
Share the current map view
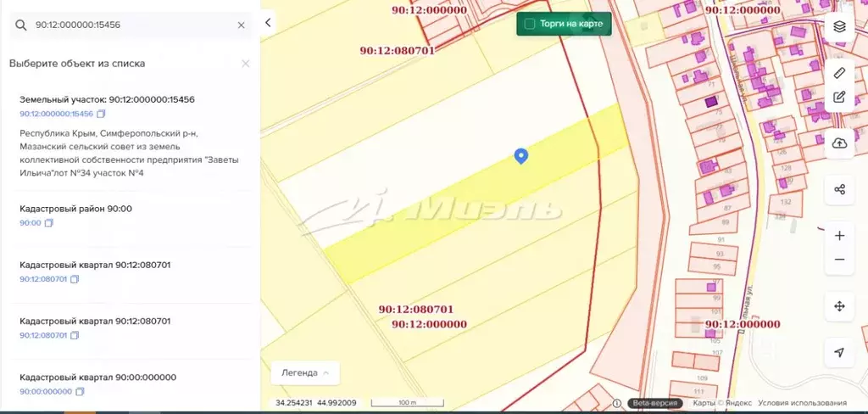click(x=839, y=189)
